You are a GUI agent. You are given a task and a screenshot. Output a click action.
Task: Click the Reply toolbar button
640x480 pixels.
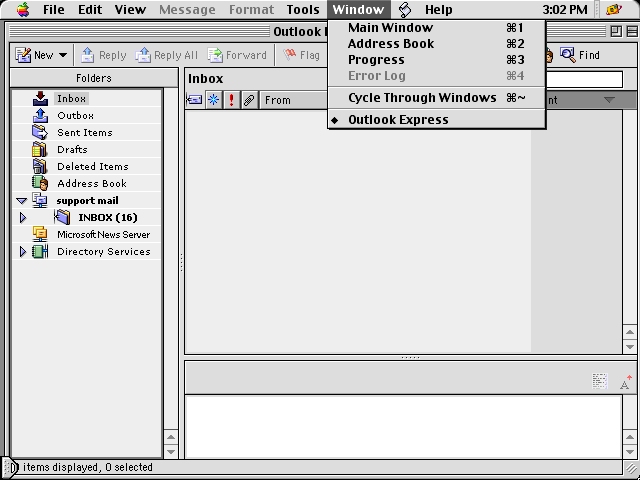tap(104, 55)
